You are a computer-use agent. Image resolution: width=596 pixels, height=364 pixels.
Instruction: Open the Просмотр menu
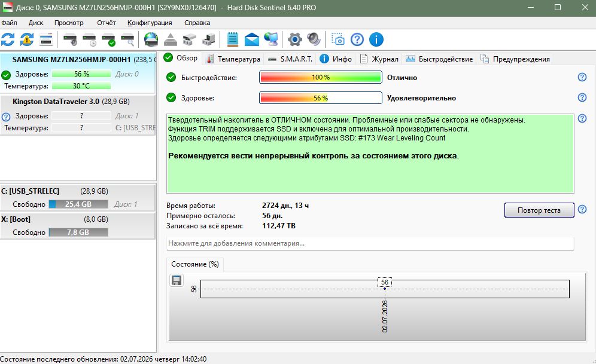pyautogui.click(x=69, y=23)
